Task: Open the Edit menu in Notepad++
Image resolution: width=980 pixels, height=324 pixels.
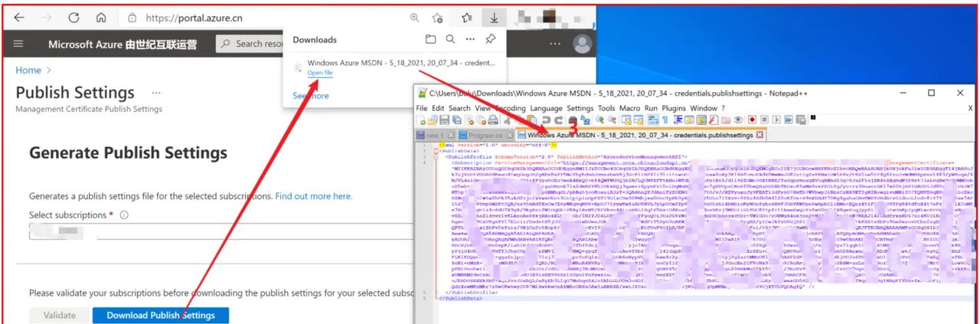Action: (438, 108)
